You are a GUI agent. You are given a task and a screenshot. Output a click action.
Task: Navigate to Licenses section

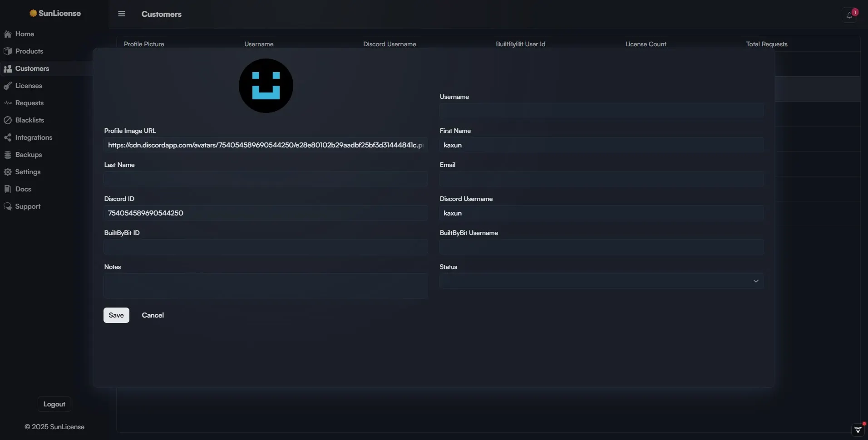[29, 86]
